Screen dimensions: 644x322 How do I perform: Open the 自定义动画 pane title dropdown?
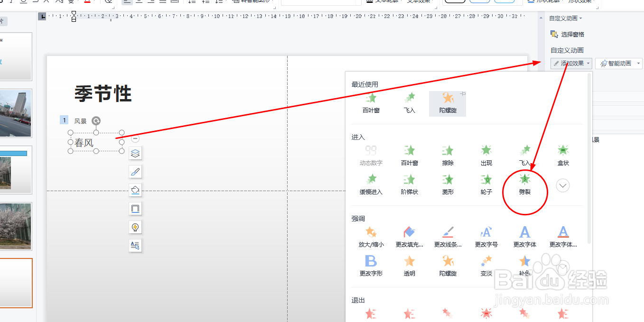565,18
